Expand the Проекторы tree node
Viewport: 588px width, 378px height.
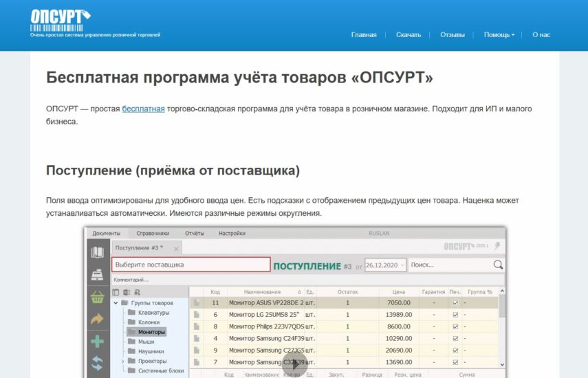[x=122, y=361]
